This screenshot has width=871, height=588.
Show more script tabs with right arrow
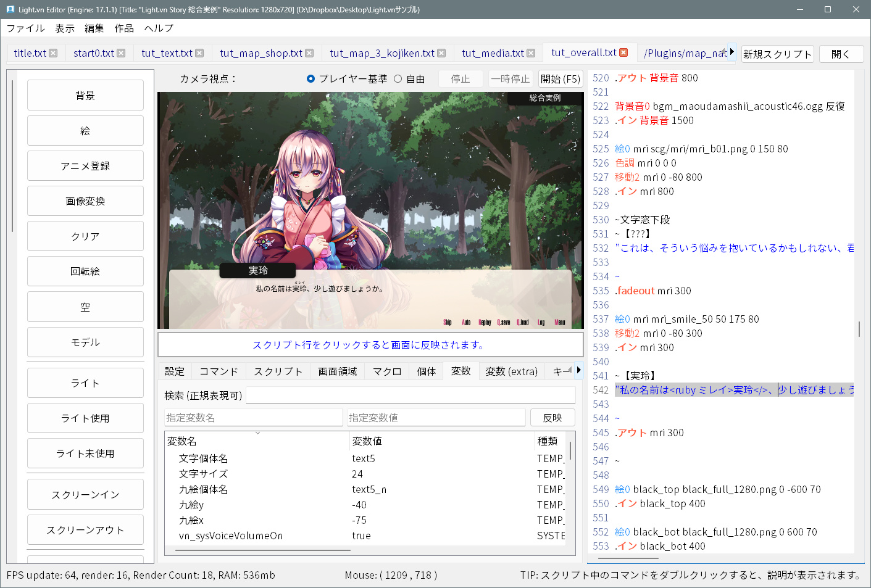732,52
